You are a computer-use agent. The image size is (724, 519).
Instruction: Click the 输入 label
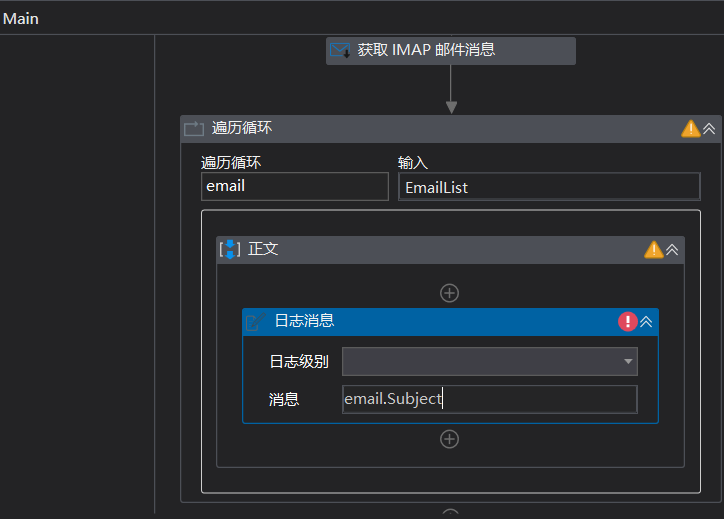pos(413,163)
